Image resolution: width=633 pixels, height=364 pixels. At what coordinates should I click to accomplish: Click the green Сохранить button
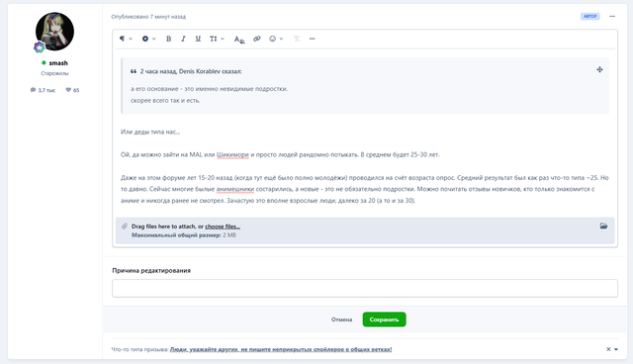(x=385, y=319)
